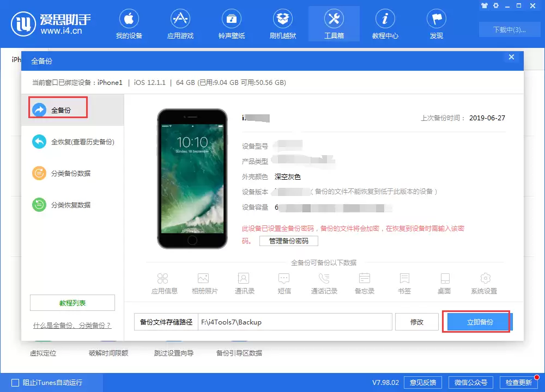This screenshot has width=545, height=392.
Task: Close the 全备份 dialog
Action: click(x=511, y=57)
